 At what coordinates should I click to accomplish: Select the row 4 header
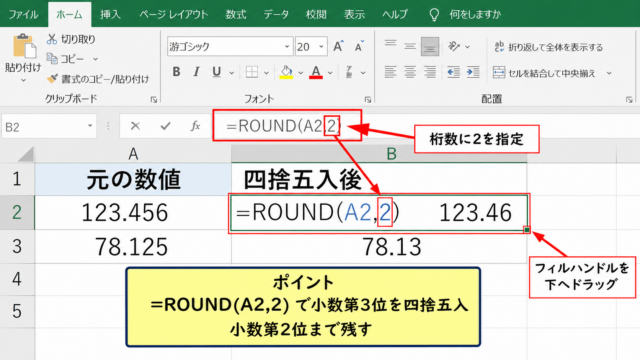tap(17, 279)
